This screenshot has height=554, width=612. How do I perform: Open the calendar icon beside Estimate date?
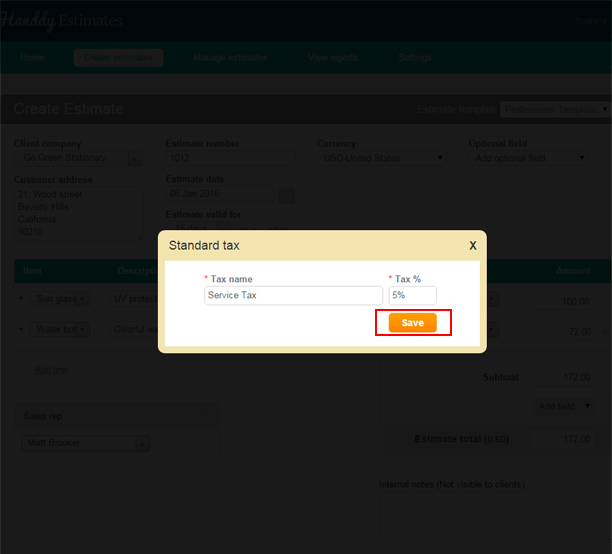[x=287, y=196]
